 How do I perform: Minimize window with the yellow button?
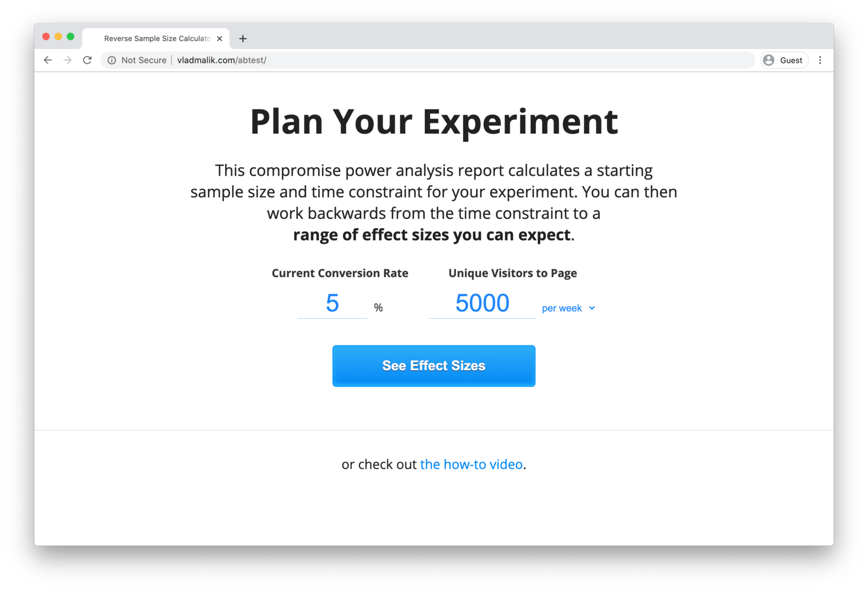(x=58, y=36)
